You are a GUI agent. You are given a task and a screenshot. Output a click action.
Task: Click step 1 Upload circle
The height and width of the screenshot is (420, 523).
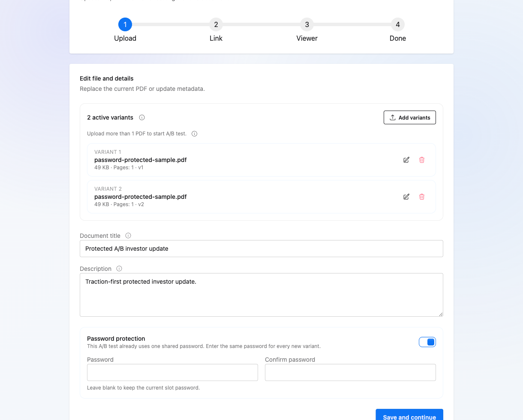pos(125,24)
